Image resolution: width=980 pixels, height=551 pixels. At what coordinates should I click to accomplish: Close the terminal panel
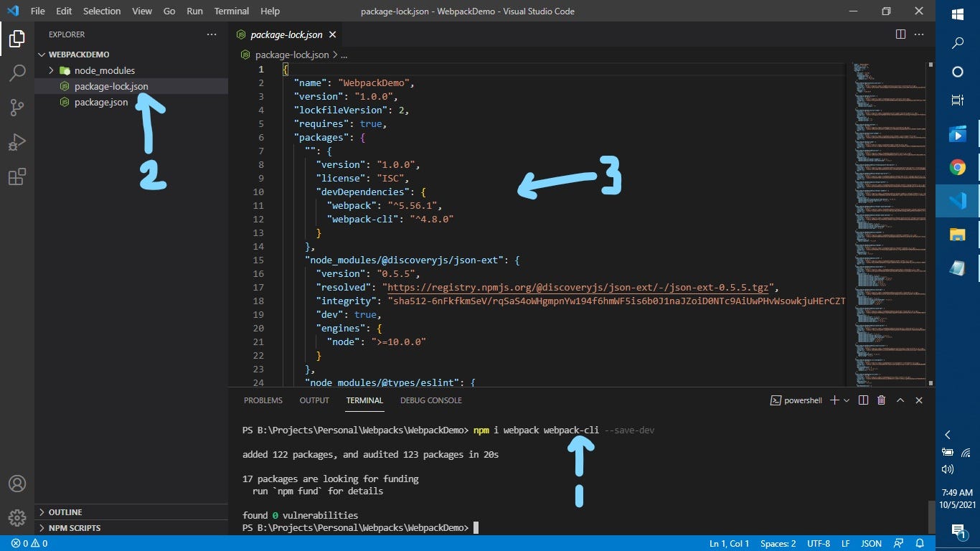tap(919, 400)
